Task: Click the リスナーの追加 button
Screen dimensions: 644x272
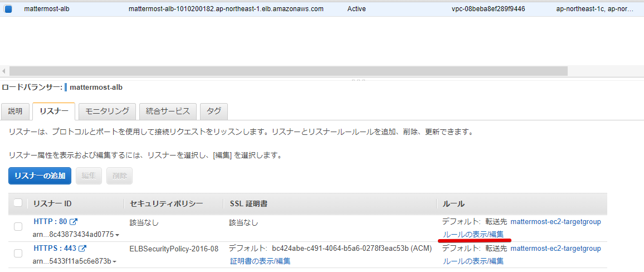Action: [40, 176]
